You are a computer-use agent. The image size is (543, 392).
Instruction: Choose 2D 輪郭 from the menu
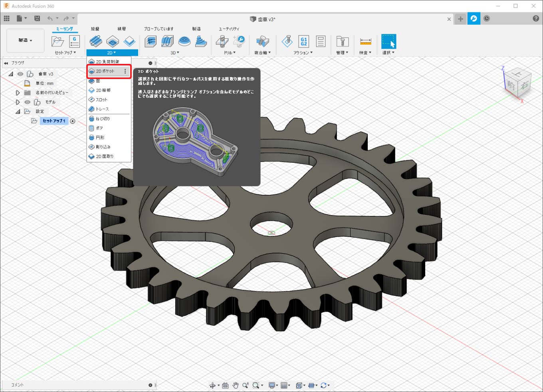[x=103, y=90]
